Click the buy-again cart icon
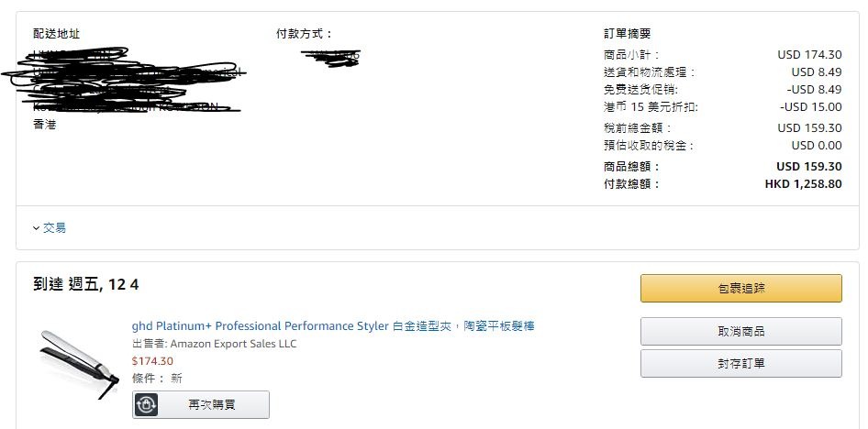868x429 pixels. tap(146, 404)
